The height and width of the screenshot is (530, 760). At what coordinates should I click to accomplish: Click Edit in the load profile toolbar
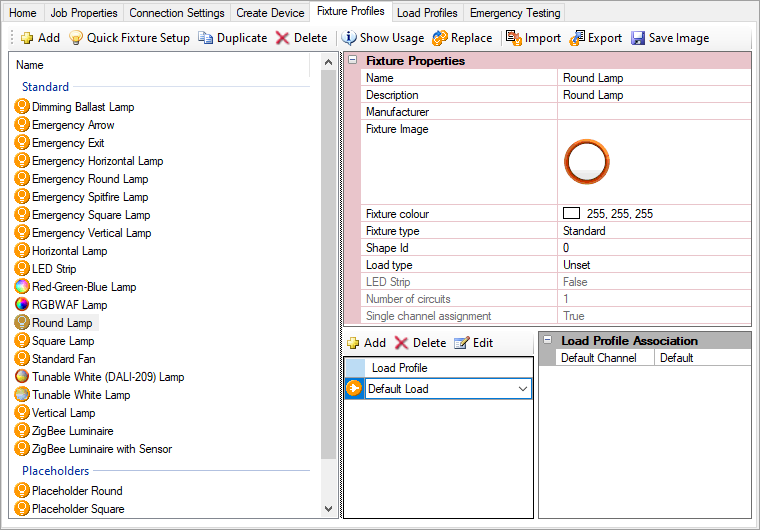[x=473, y=343]
